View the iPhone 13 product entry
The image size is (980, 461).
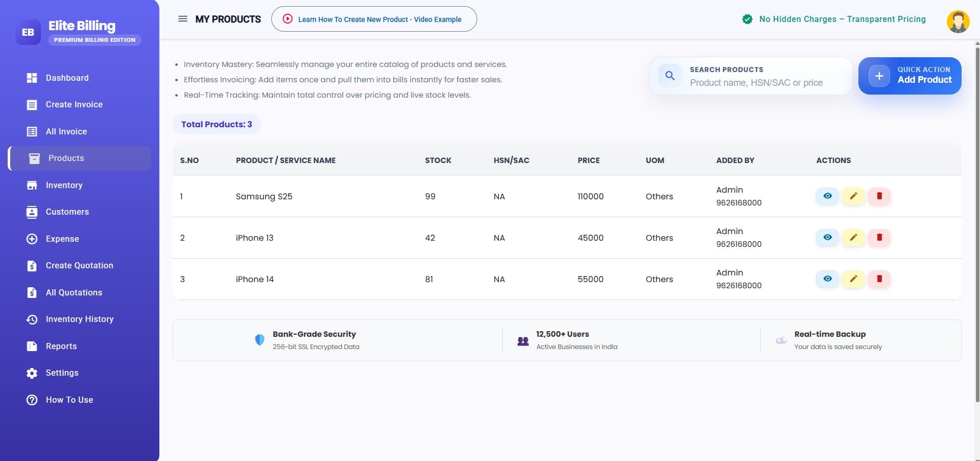(827, 237)
